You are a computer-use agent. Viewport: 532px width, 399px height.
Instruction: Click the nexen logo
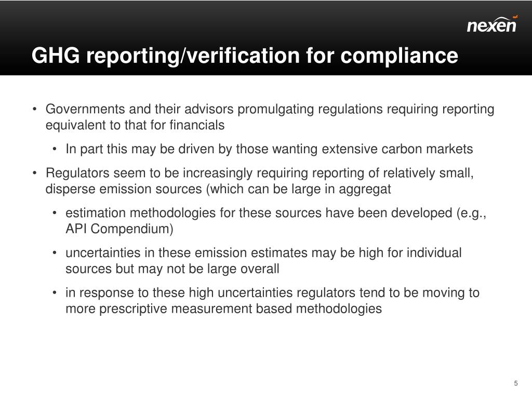[x=492, y=24]
